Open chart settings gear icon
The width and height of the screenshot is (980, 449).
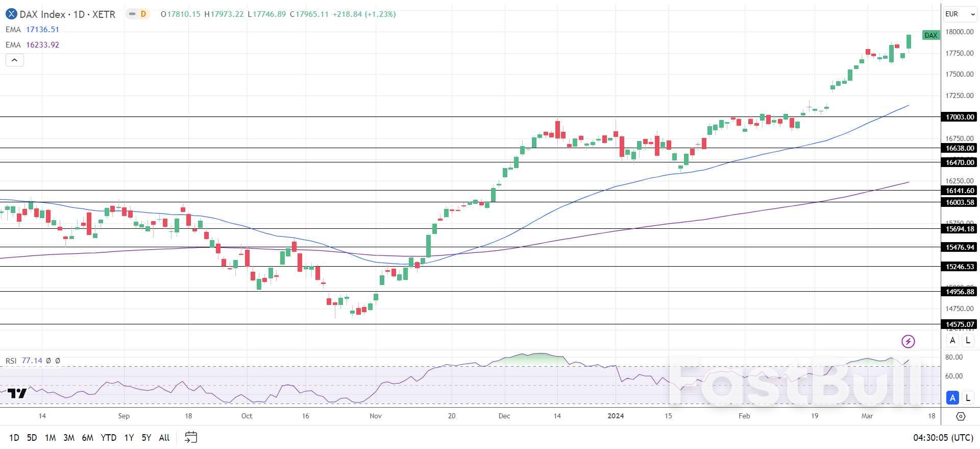tap(961, 416)
